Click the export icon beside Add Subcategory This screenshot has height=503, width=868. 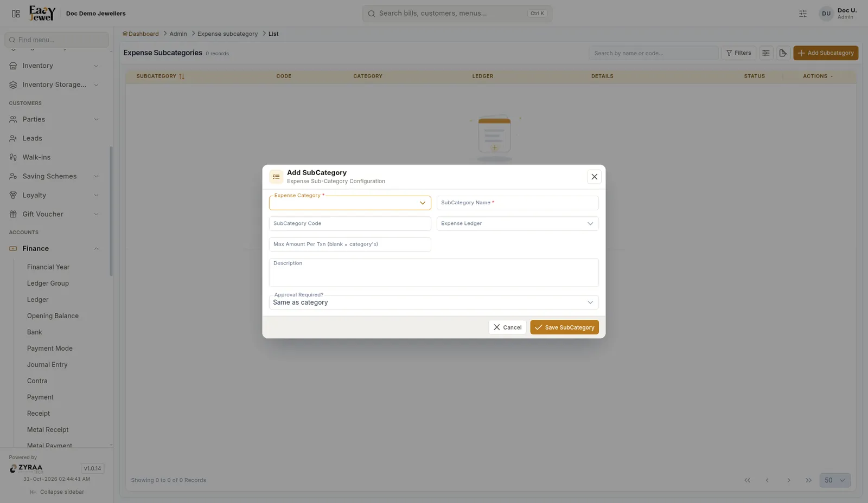click(783, 53)
